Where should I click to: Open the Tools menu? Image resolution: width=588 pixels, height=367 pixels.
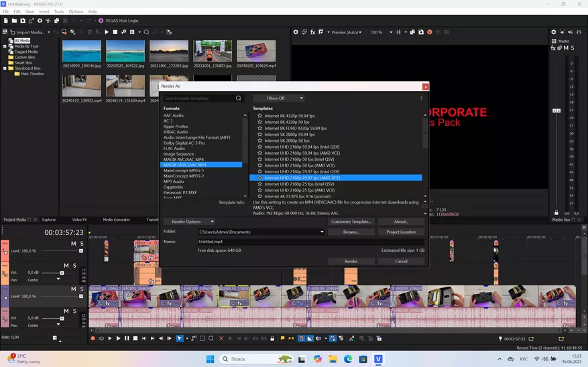click(x=60, y=11)
